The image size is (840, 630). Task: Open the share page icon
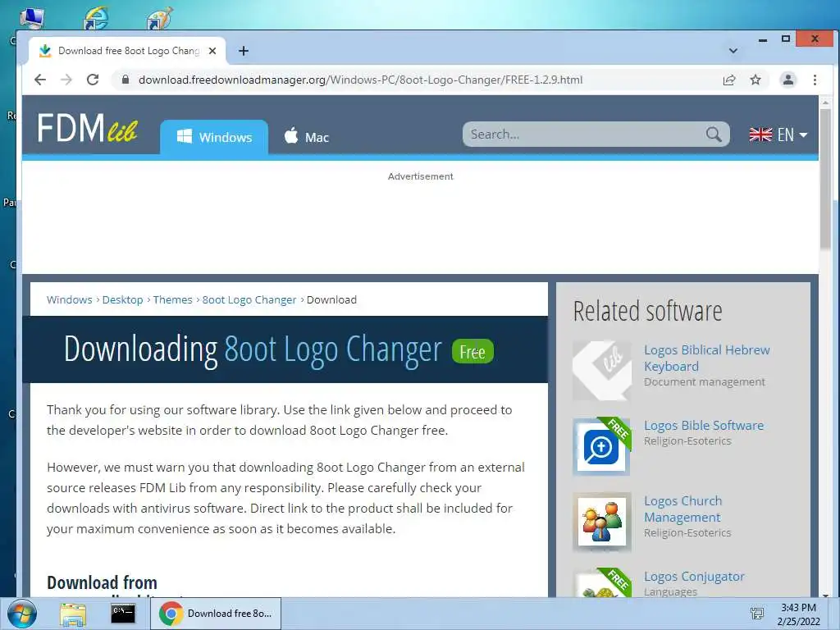pos(729,80)
